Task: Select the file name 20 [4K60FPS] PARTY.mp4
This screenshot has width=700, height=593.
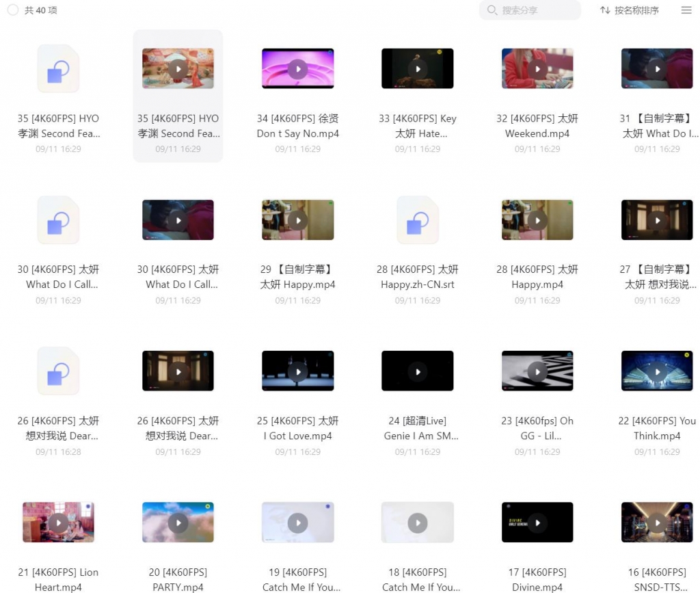Action: tap(178, 579)
